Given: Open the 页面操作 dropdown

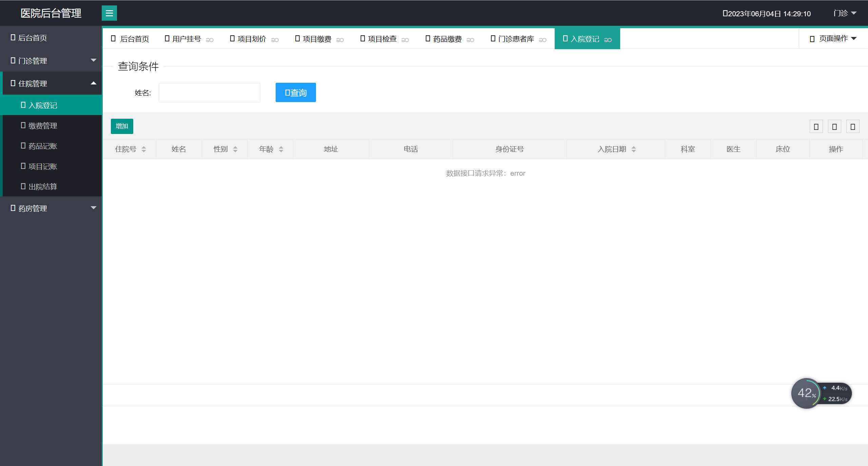Looking at the screenshot, I should click(x=833, y=39).
